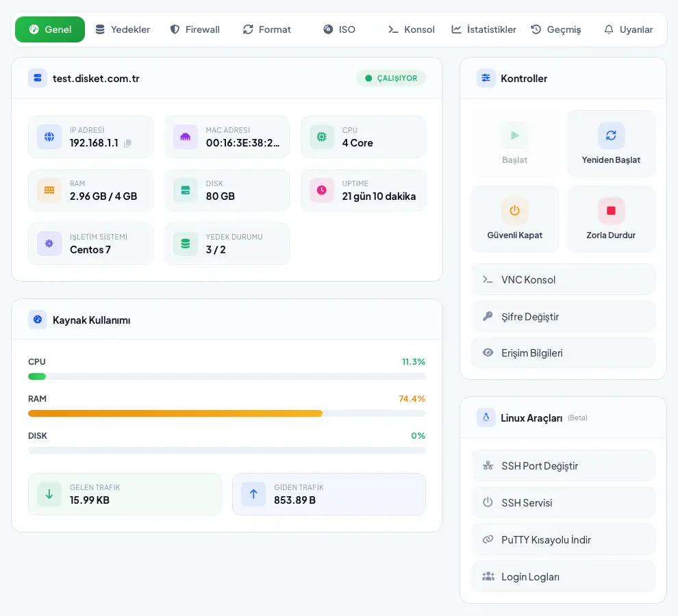Show Erişim Bilgileri access details
This screenshot has height=616, width=678.
coord(563,352)
